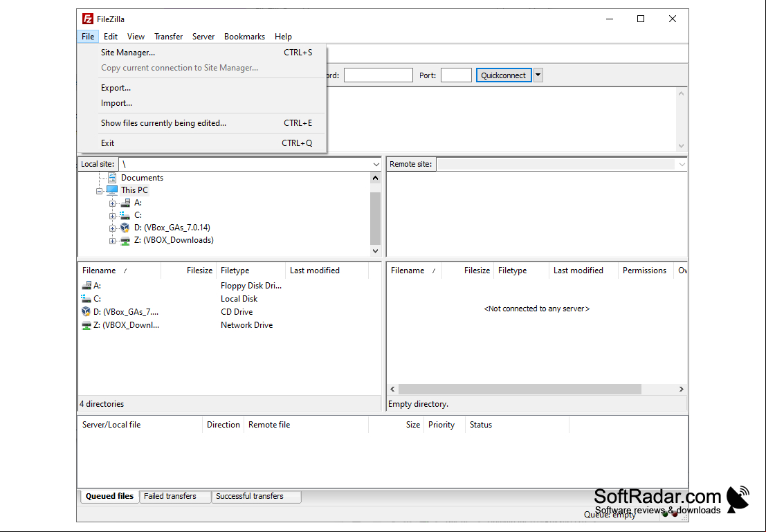The width and height of the screenshot is (766, 532).
Task: Switch to the Queued files tab
Action: click(109, 496)
